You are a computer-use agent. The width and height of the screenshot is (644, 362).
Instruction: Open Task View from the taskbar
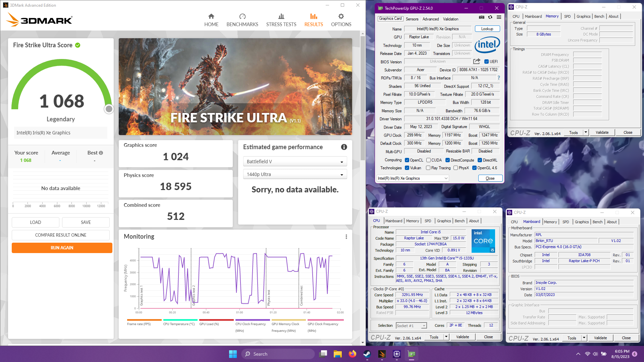(323, 354)
